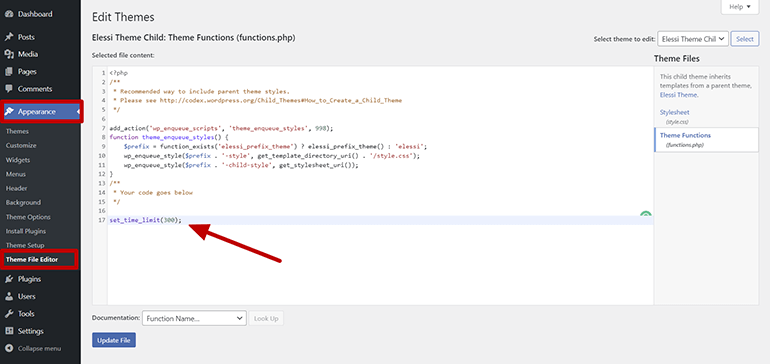Click the Media library icon
Image resolution: width=770 pixels, height=364 pixels.
tap(9, 54)
